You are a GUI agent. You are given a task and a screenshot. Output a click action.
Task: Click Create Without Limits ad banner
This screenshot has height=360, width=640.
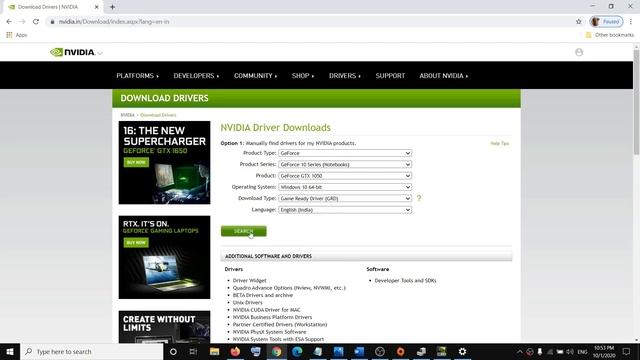(x=164, y=327)
